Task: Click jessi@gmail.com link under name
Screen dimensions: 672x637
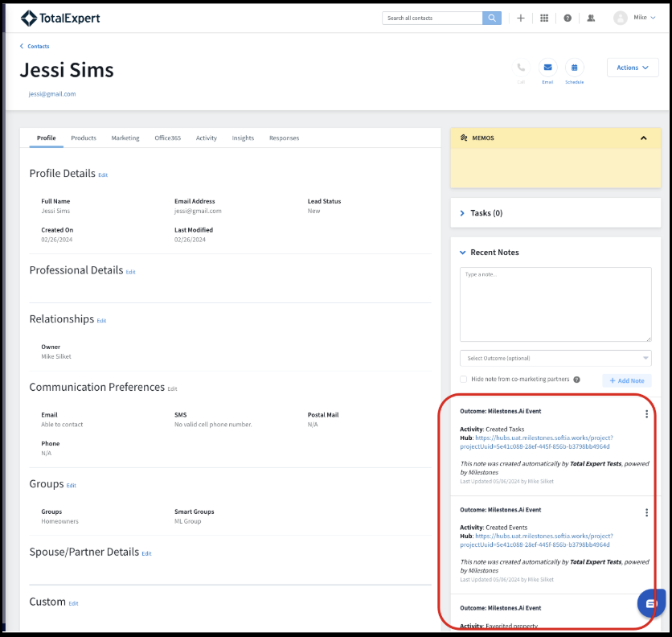Action: (52, 94)
